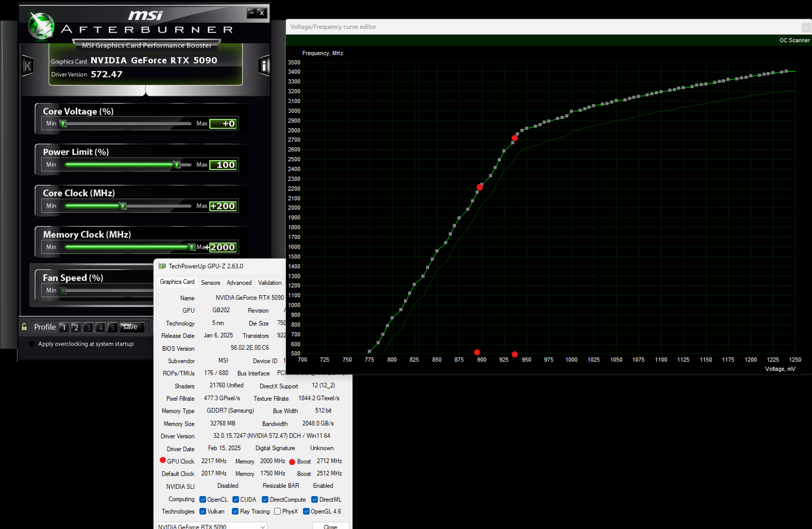Click the GPU-Z title bar app icon
The height and width of the screenshot is (529, 812).
[162, 266]
